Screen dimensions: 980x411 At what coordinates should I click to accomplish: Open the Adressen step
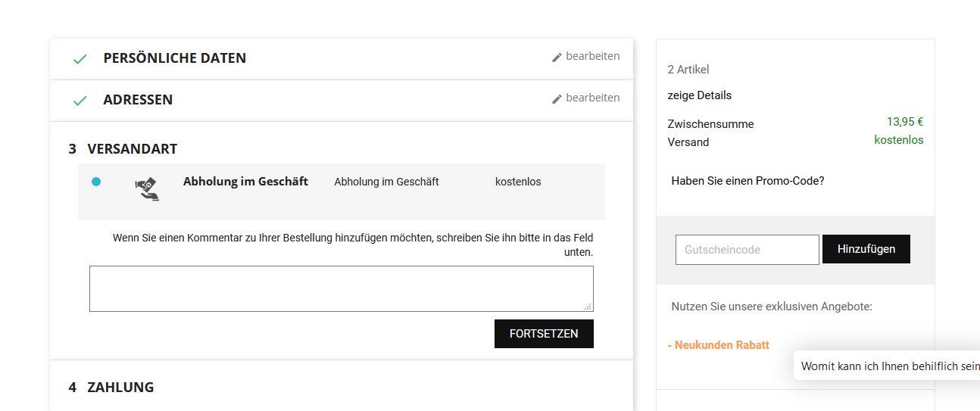coord(138,100)
